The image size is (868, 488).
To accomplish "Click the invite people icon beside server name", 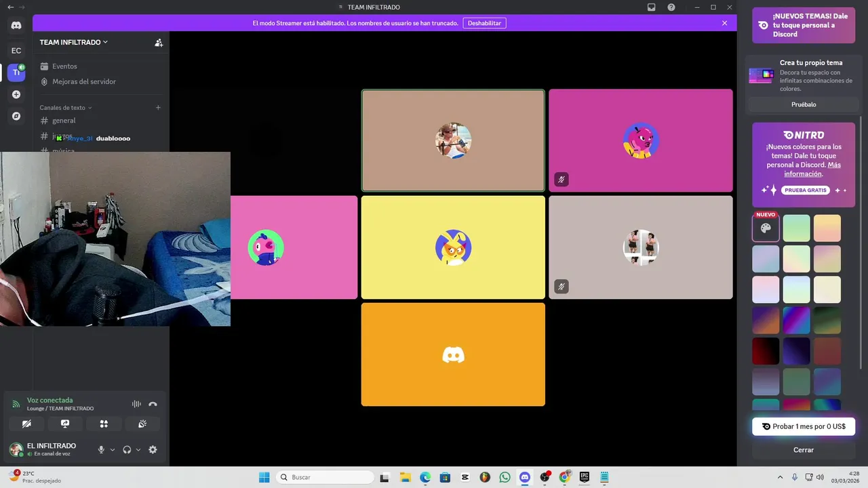I will (159, 42).
